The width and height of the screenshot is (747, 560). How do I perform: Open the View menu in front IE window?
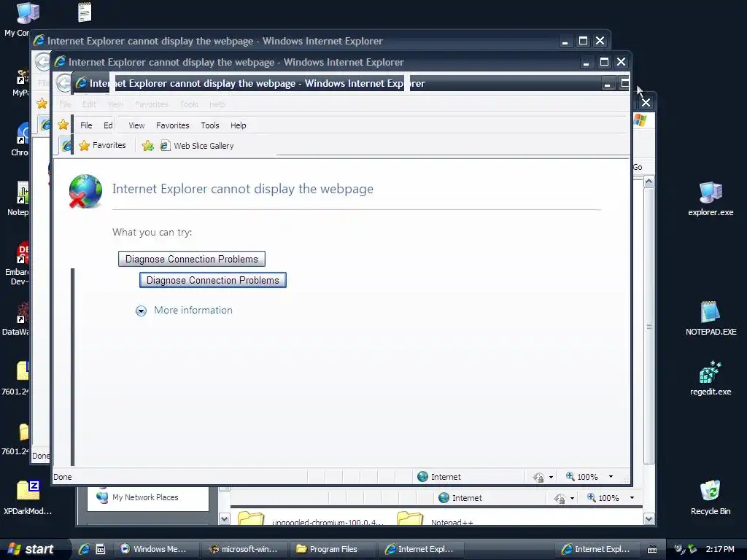click(136, 125)
